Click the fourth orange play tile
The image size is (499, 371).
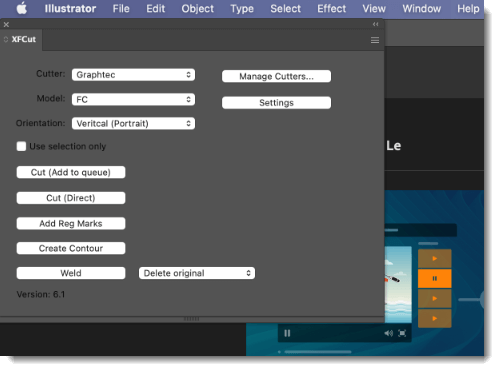[435, 318]
